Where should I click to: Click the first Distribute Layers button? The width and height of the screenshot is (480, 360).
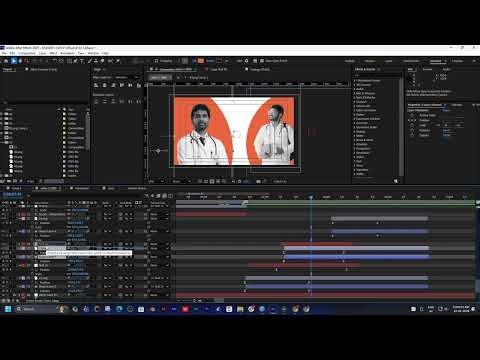tap(96, 101)
